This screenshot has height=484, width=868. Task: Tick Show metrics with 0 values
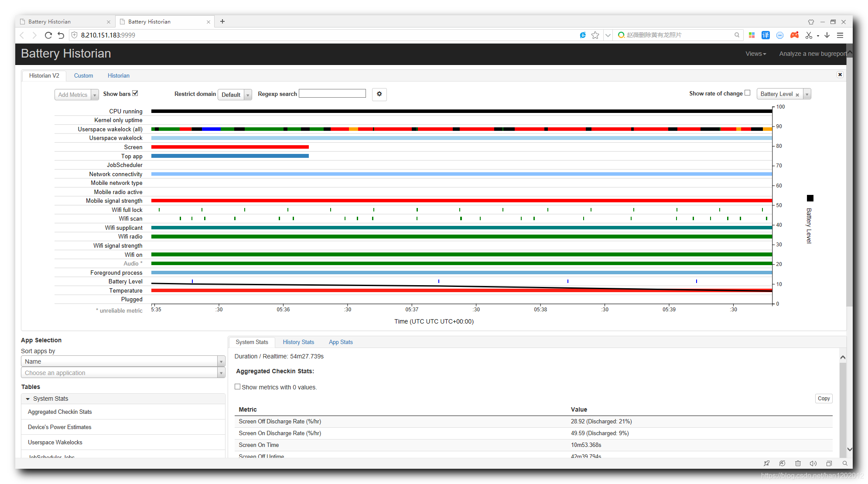pyautogui.click(x=238, y=387)
